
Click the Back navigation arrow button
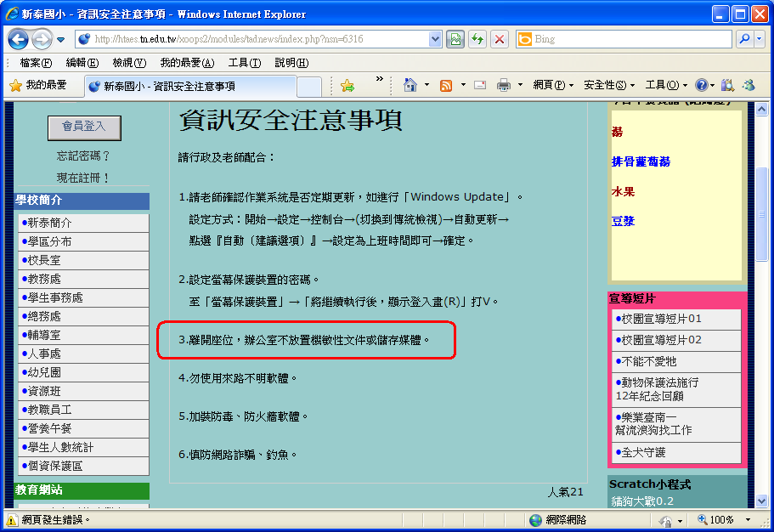click(18, 39)
